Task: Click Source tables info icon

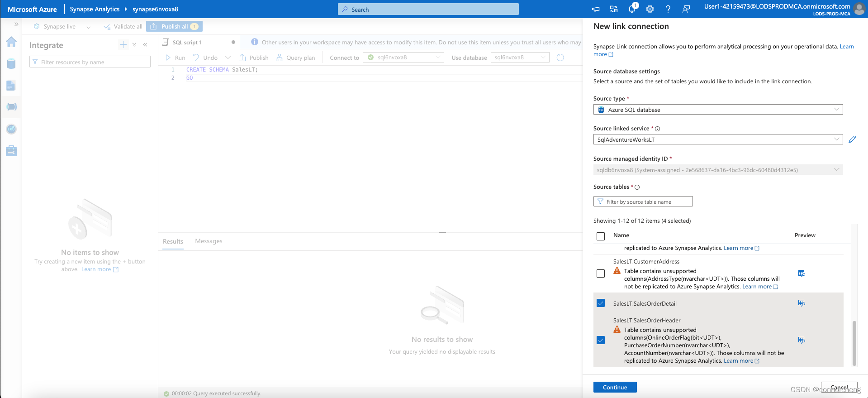Action: (x=637, y=187)
